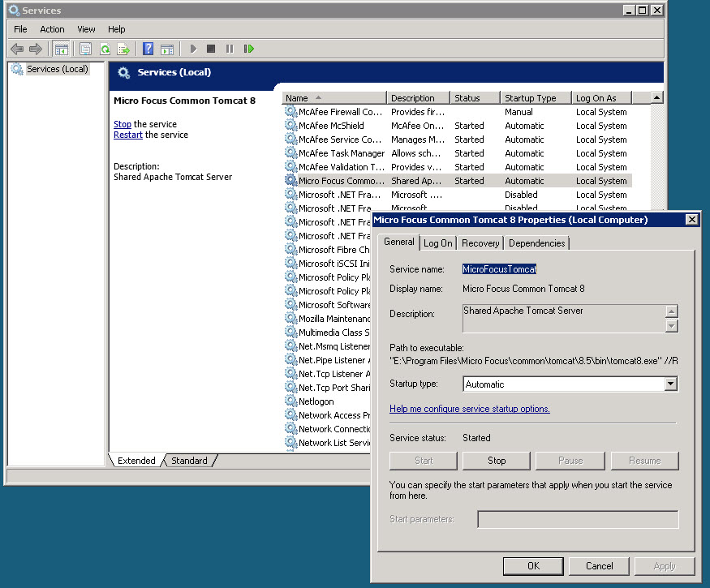The image size is (710, 588).
Task: Open Help via blue question mark icon
Action: (x=148, y=49)
